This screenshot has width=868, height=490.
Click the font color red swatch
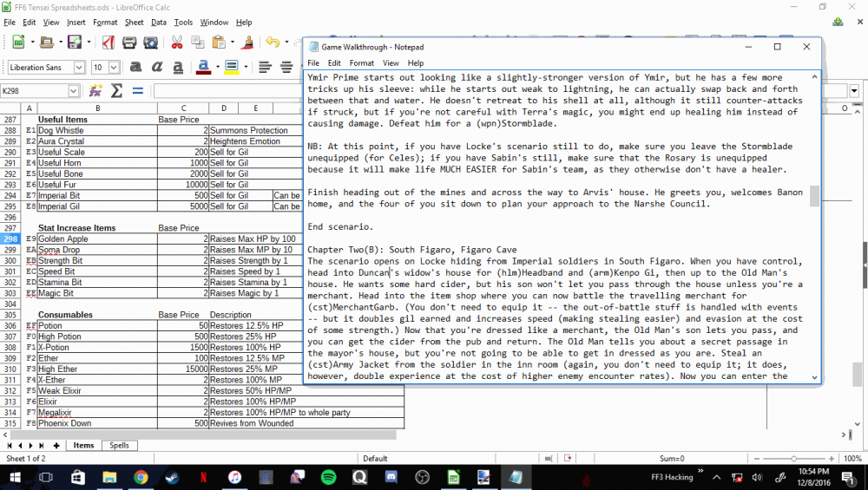(204, 68)
